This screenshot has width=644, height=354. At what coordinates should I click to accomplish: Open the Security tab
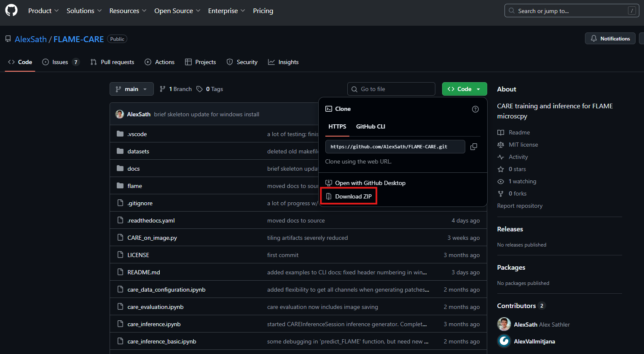click(x=242, y=62)
